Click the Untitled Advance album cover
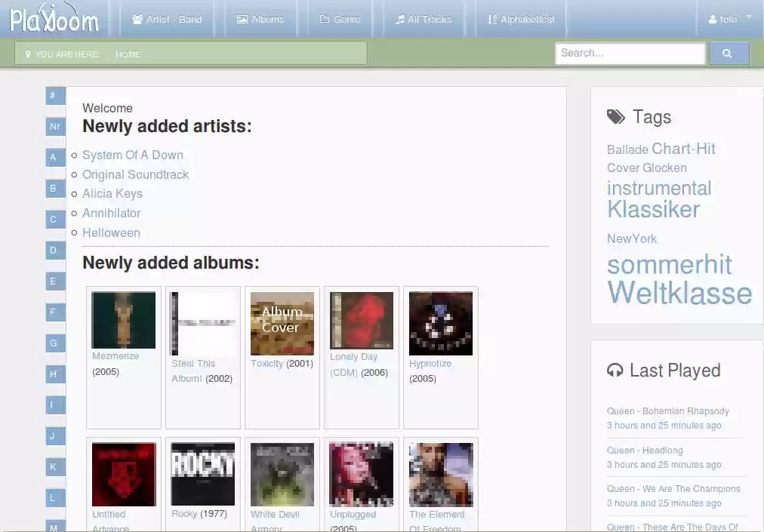The width and height of the screenshot is (764, 532). coord(124,475)
